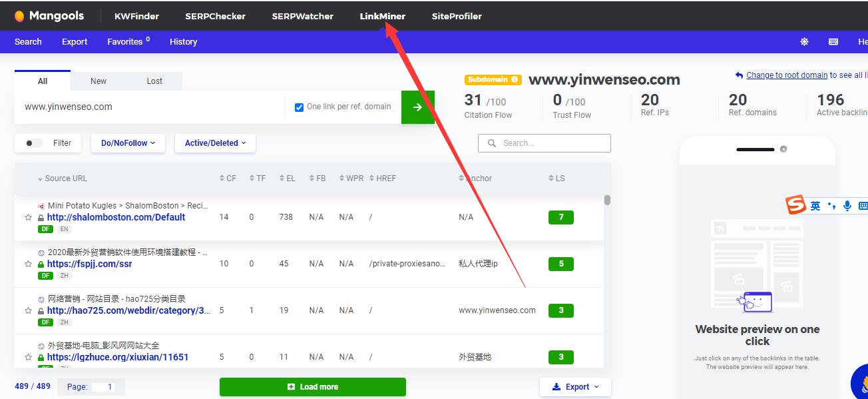This screenshot has width=868, height=399.
Task: Click the keyboard shortcuts icon
Action: (x=833, y=41)
